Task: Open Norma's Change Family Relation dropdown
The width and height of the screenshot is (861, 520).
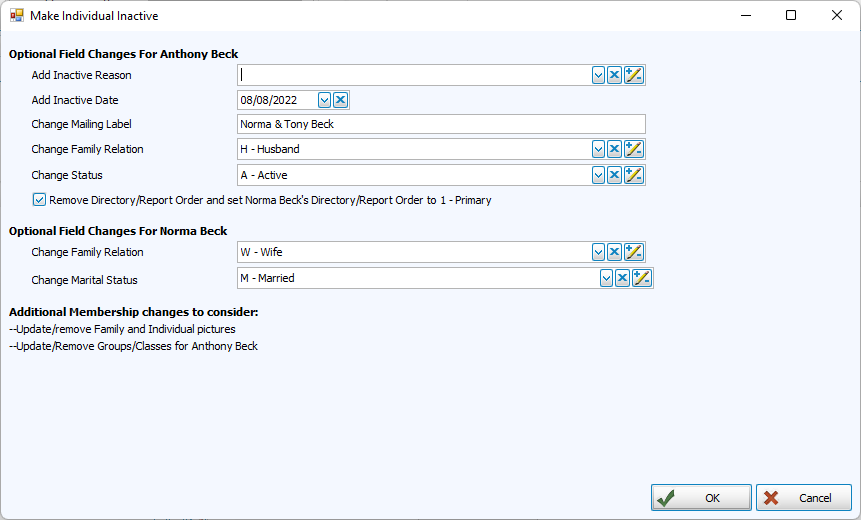Action: (x=598, y=252)
